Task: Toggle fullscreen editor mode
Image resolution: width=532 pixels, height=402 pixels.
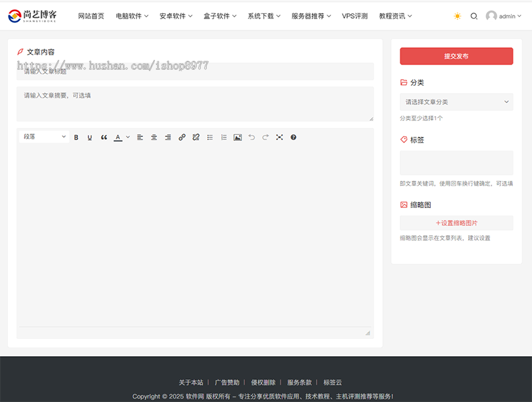Action: click(x=279, y=138)
